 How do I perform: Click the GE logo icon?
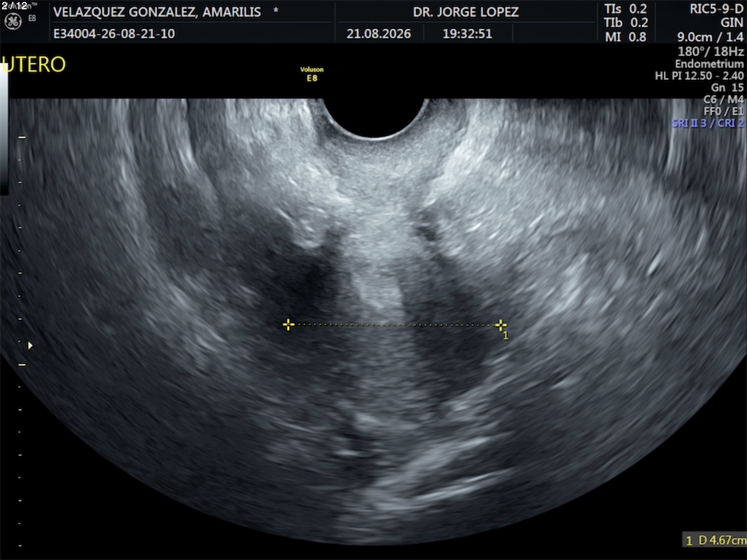pos(12,21)
